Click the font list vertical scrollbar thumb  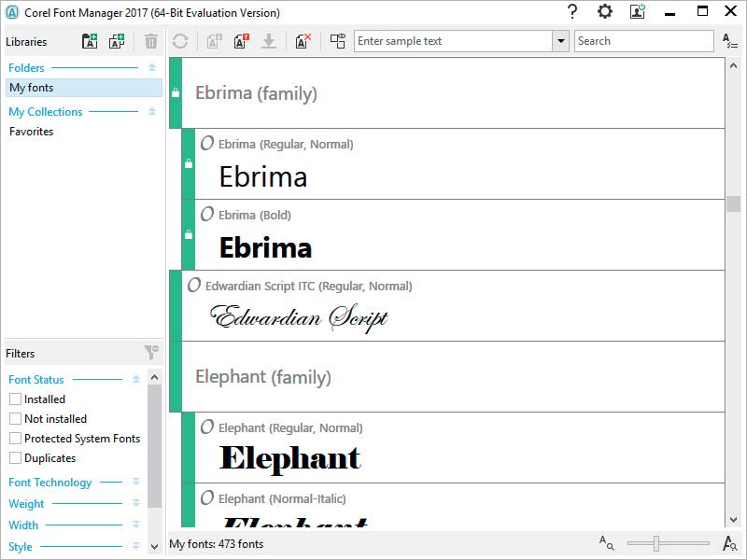[733, 203]
